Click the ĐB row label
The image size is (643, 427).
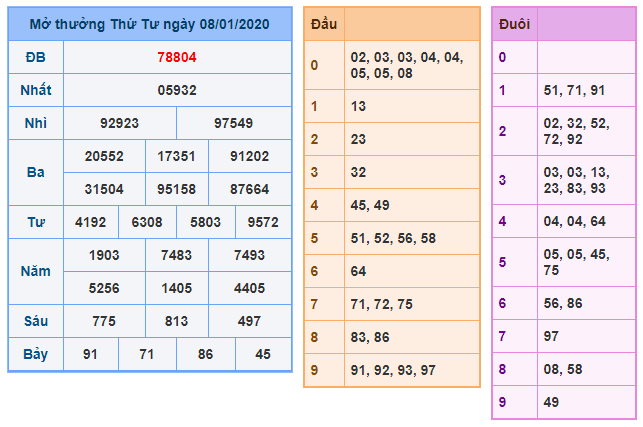click(x=35, y=58)
